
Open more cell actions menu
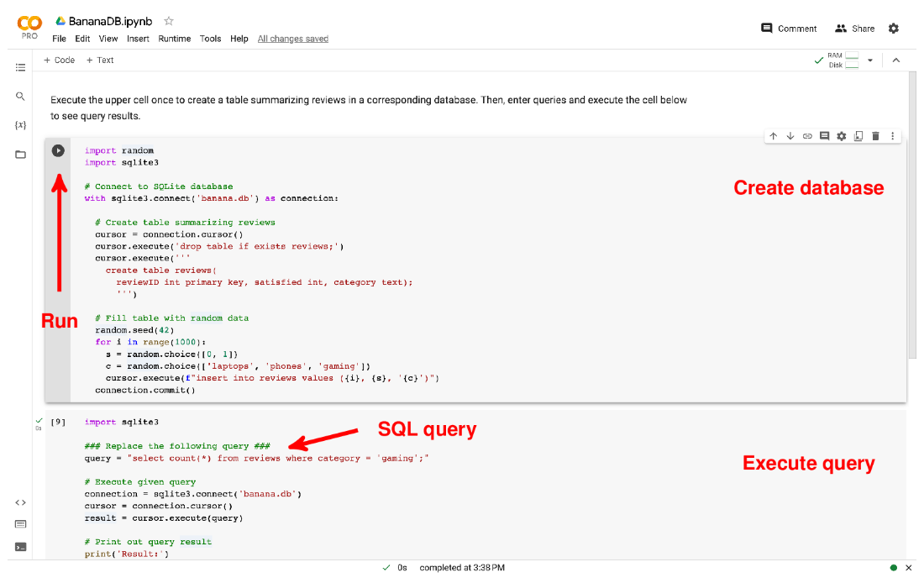[893, 136]
